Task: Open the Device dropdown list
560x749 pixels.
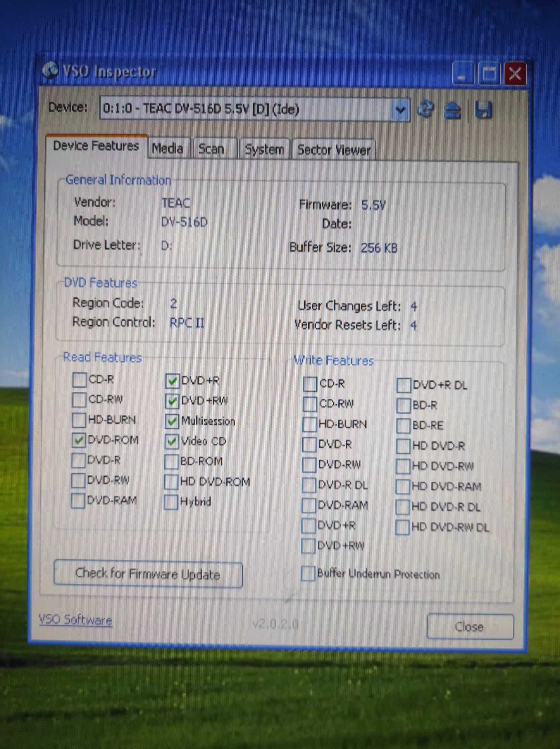Action: point(400,111)
